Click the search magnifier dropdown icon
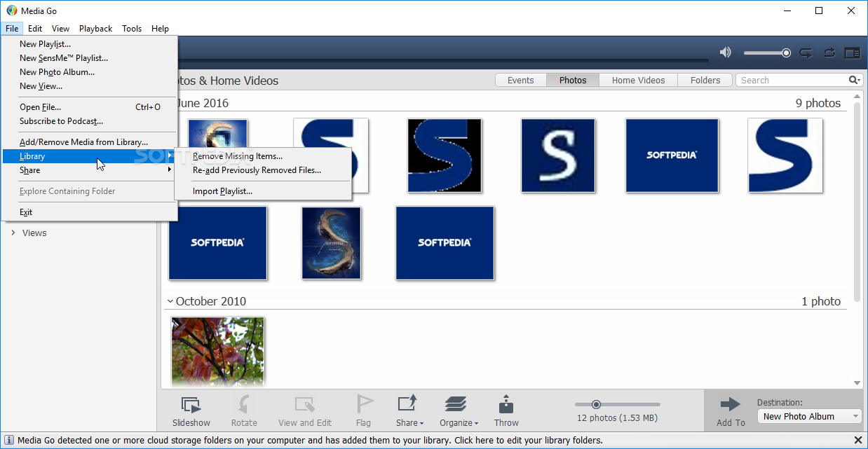Screen dimensions: 868x449 855,80
